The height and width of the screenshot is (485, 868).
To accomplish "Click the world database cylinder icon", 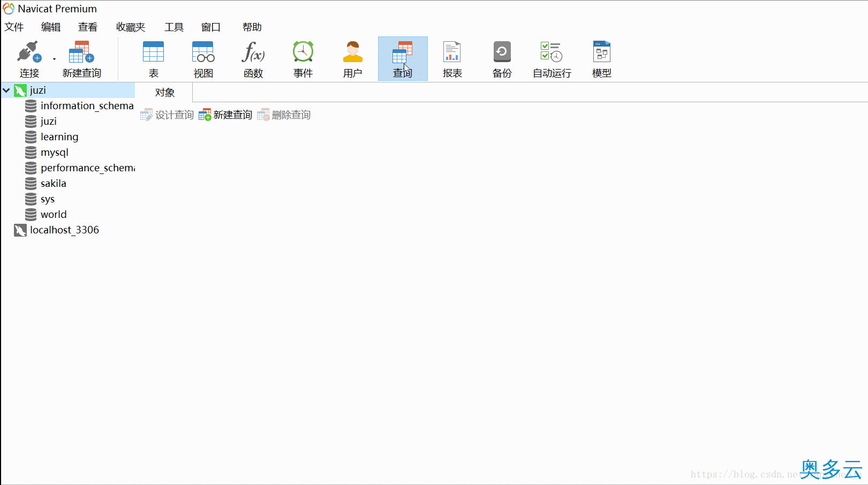I will [x=31, y=215].
